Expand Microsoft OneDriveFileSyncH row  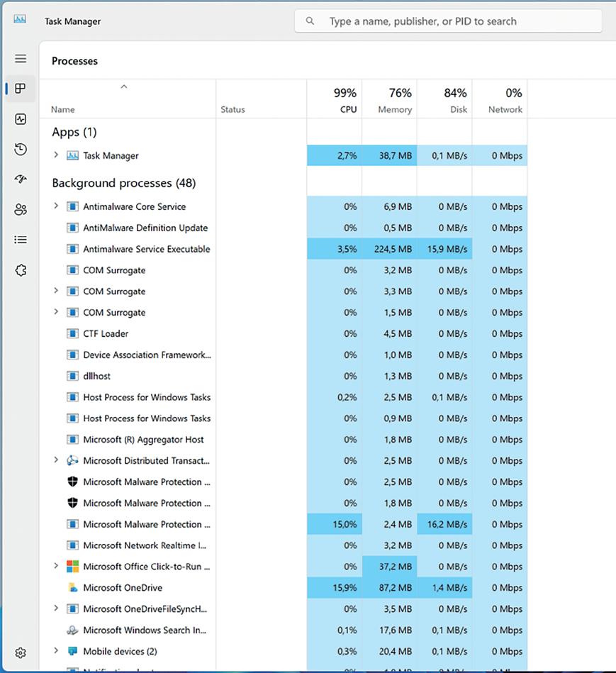(56, 608)
